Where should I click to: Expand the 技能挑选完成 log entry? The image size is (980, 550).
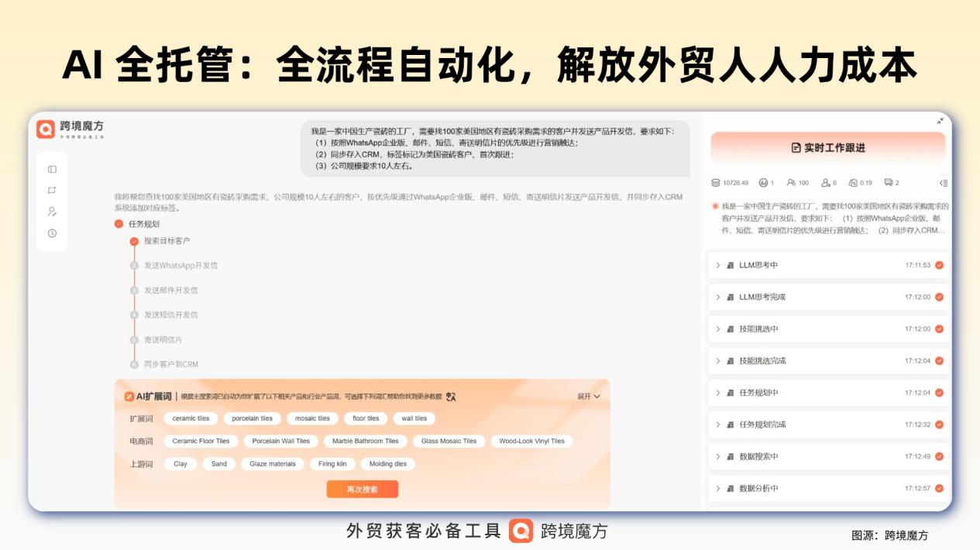tap(718, 361)
